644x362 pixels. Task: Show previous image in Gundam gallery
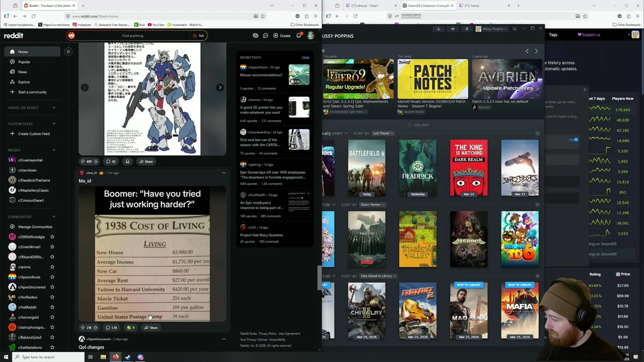coord(85,87)
